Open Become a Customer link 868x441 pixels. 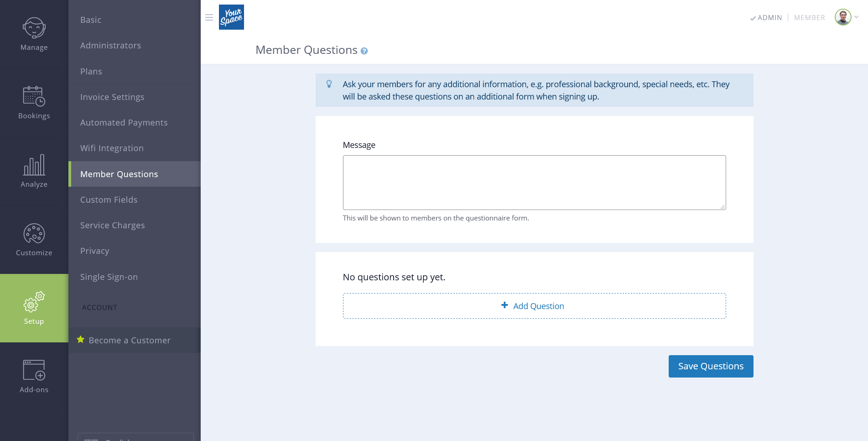129,340
